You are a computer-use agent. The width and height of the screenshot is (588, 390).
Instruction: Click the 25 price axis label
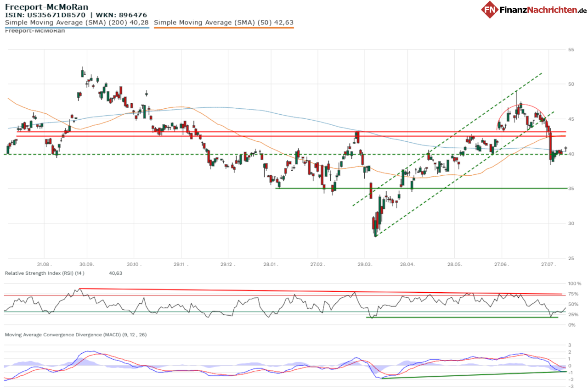pyautogui.click(x=571, y=259)
